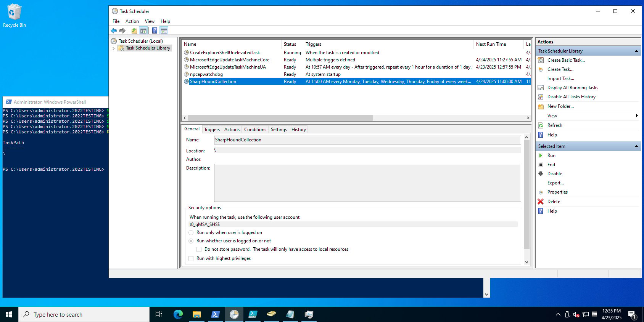Click the task Name field showing SharpHoundCollection
This screenshot has width=644, height=322.
pos(367,140)
